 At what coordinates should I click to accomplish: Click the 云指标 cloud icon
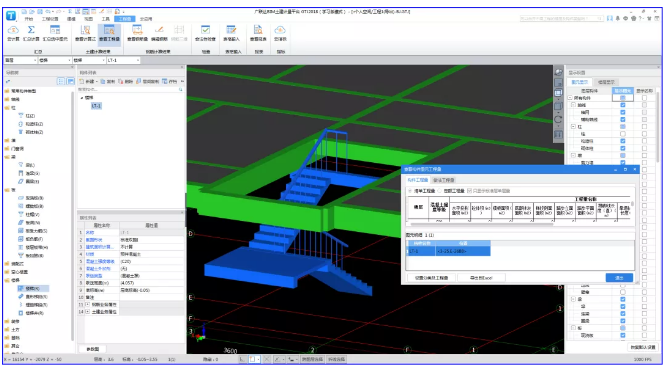click(280, 30)
